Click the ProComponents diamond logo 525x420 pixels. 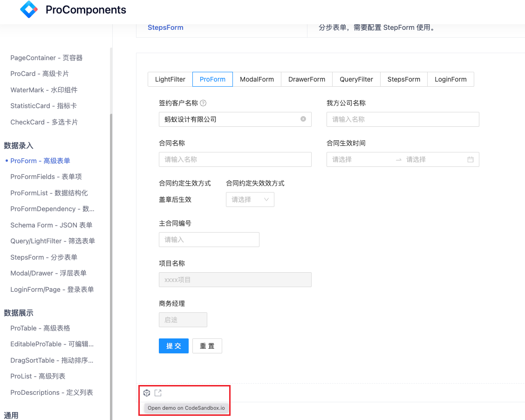(28, 9)
